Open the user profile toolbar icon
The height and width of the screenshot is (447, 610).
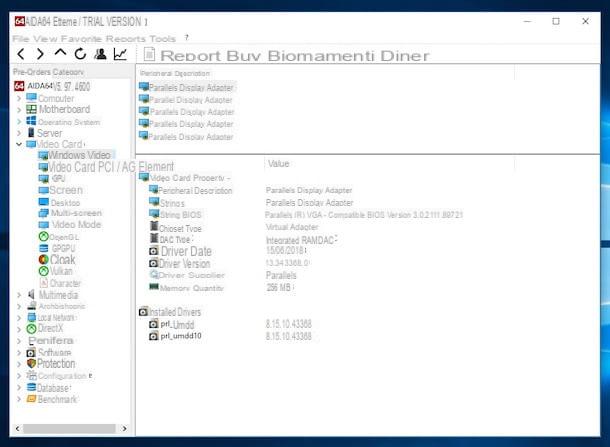[x=100, y=54]
